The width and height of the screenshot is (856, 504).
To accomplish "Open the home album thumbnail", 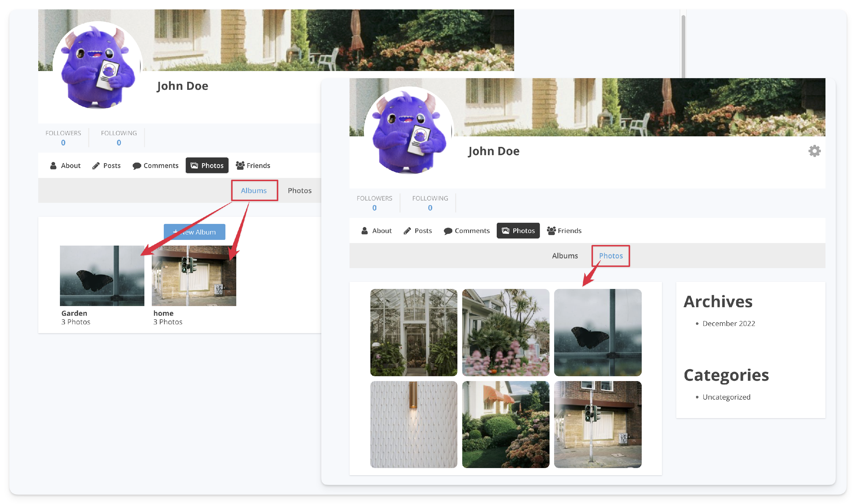I will tap(194, 276).
